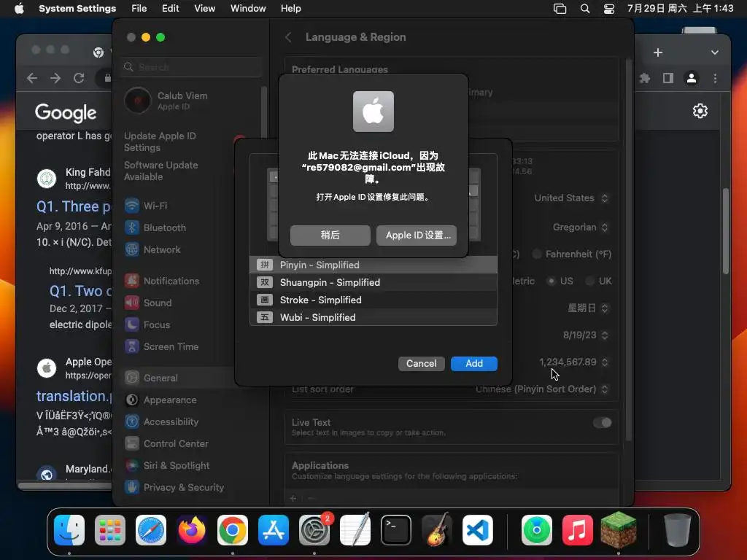
Task: Click Chrome page vertical scrollbar
Action: (x=725, y=231)
